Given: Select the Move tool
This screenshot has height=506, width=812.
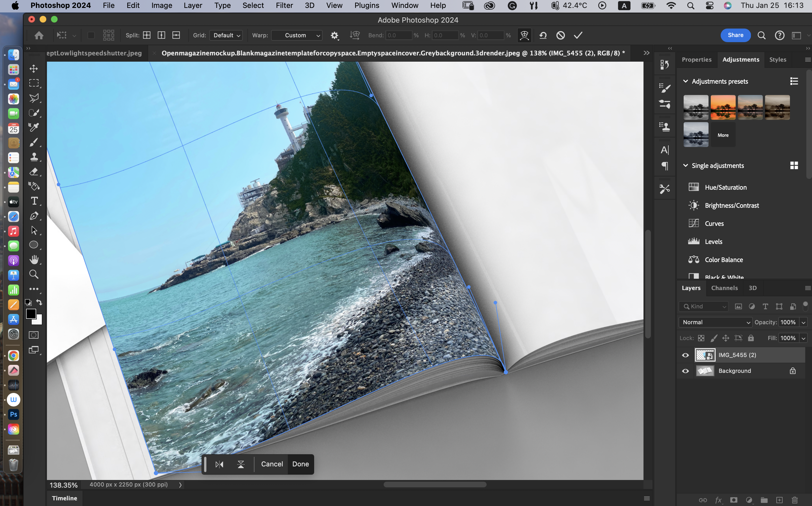Looking at the screenshot, I should pyautogui.click(x=33, y=69).
